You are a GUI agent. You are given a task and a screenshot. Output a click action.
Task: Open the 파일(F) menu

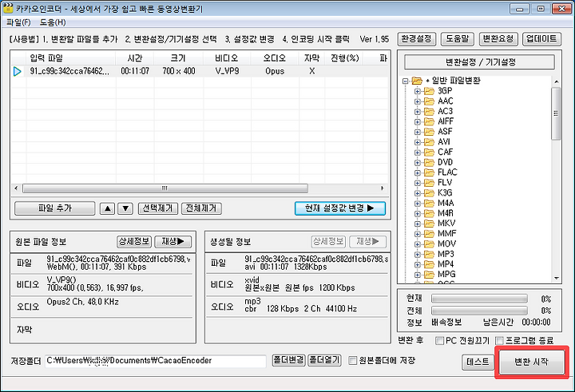tap(18, 22)
